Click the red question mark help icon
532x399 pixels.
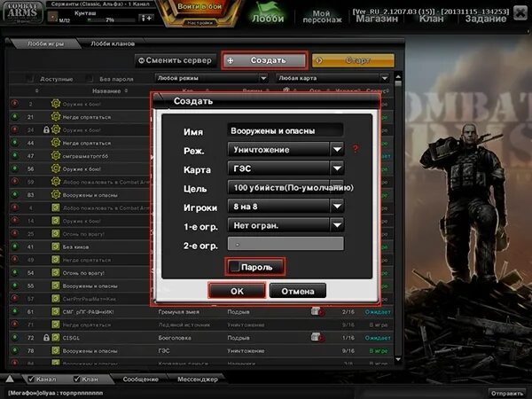coord(356,149)
